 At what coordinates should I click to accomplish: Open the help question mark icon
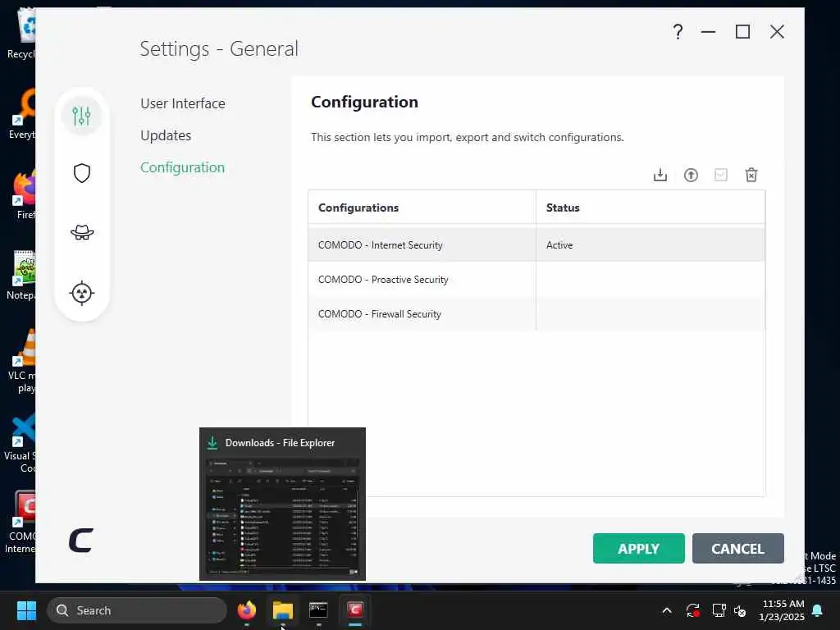click(x=678, y=32)
